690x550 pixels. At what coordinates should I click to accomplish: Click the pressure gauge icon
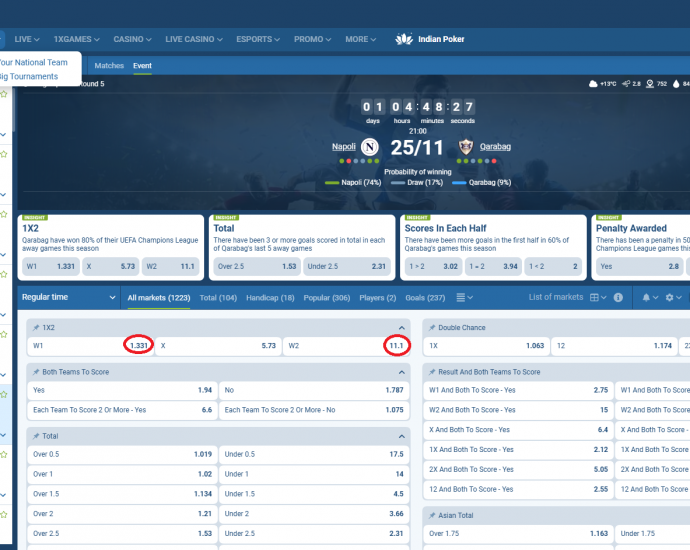[650, 84]
